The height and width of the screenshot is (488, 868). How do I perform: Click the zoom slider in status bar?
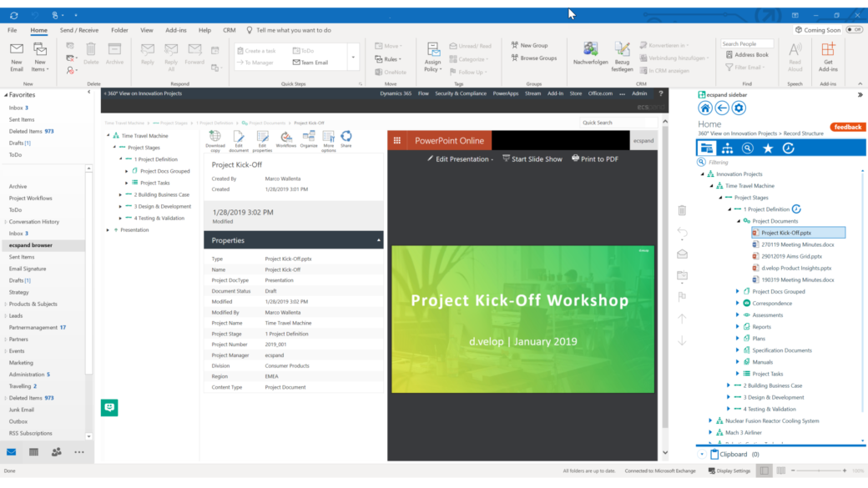(x=819, y=470)
